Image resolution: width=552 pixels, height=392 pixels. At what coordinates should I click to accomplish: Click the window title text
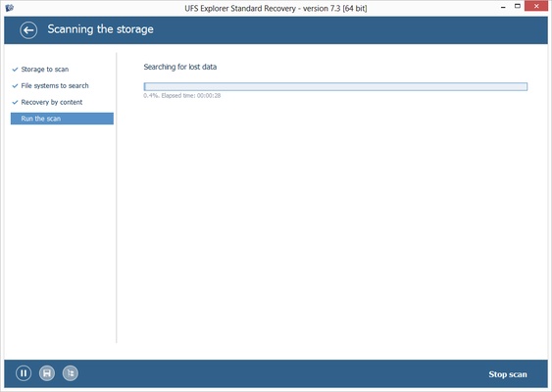(x=276, y=8)
